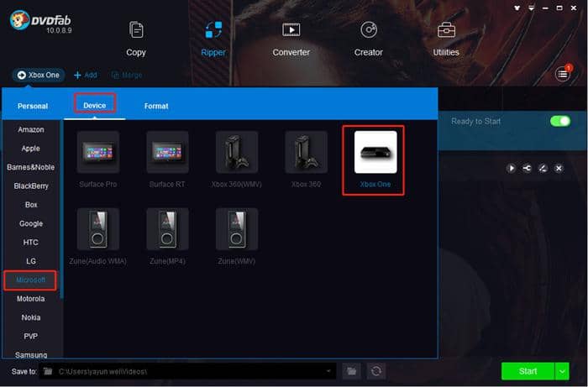Choose Amazon in the brand list

click(x=31, y=129)
